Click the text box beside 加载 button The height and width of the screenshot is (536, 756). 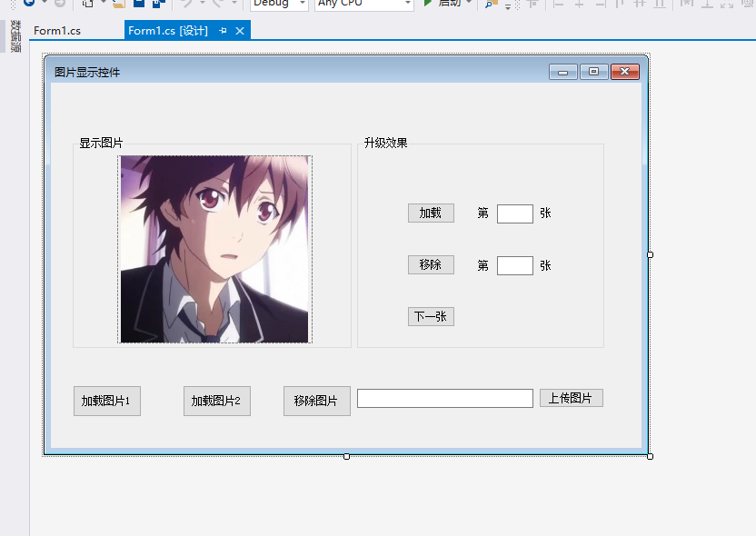point(515,213)
